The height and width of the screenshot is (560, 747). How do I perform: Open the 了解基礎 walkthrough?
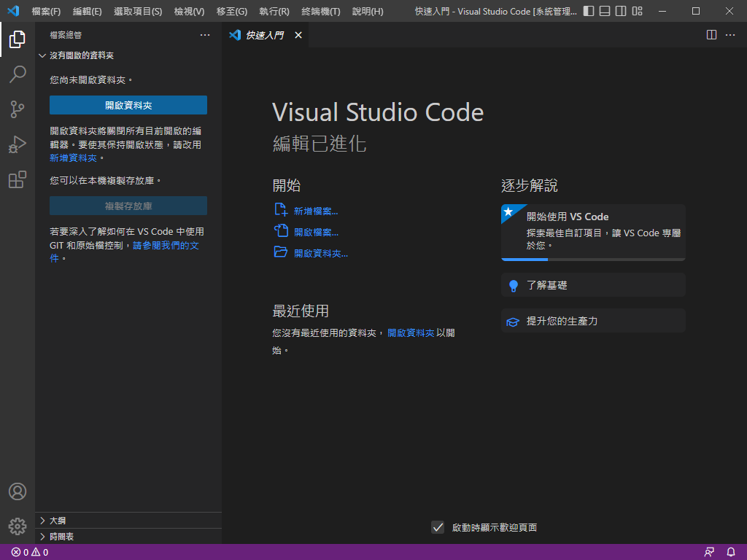point(593,285)
